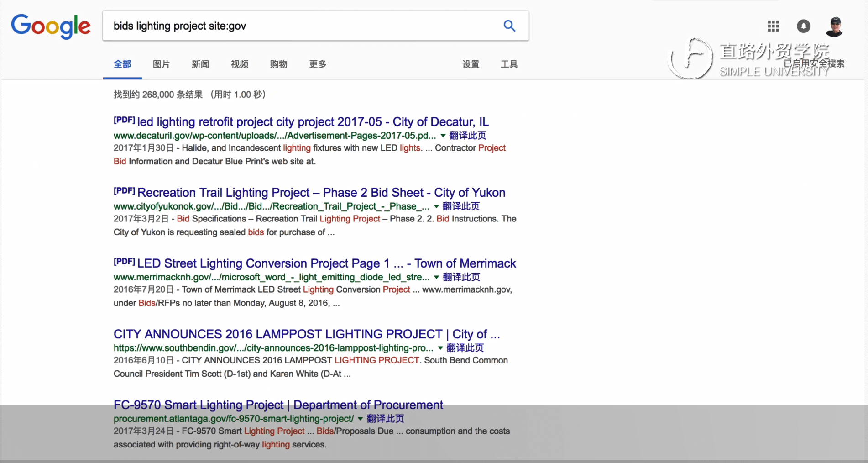Open CITY ANNOUNCES 2016 LAMPPOST LIGHTING result
Image resolution: width=868 pixels, height=463 pixels.
(x=307, y=334)
